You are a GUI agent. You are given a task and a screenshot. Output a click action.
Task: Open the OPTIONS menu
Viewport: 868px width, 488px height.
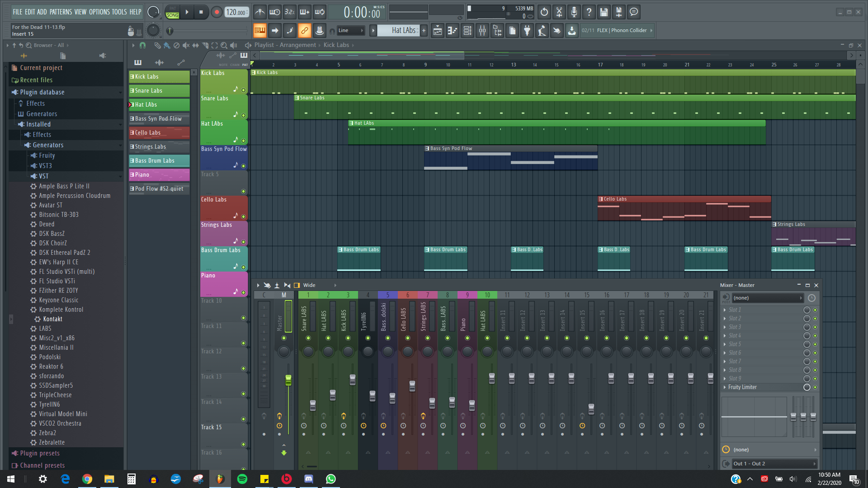[x=99, y=12]
